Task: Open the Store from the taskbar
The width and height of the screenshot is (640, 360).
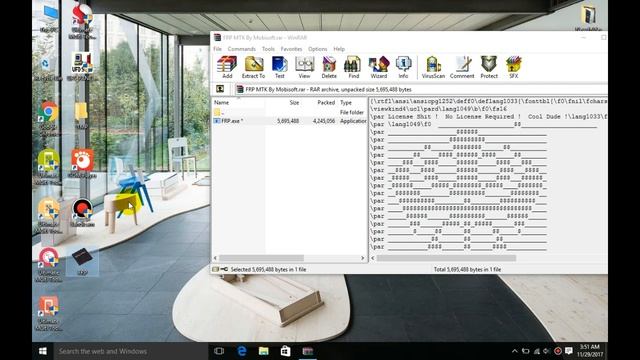Action: pos(285,351)
